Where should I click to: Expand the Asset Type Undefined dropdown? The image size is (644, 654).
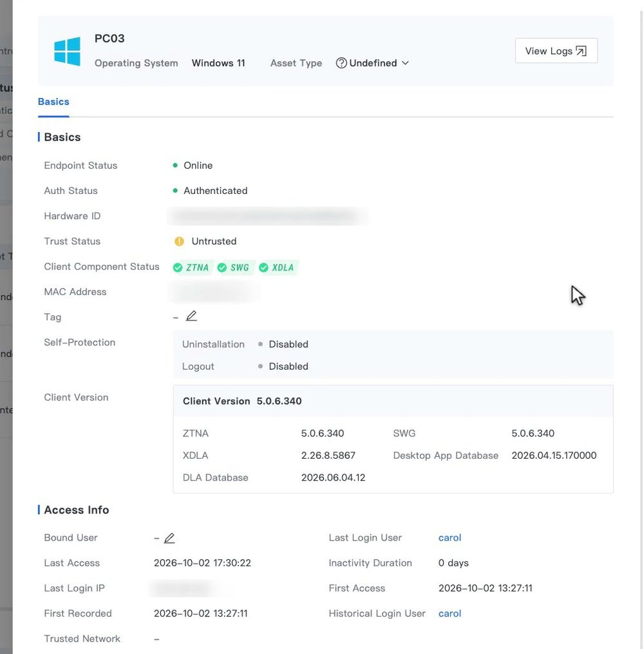tap(373, 63)
